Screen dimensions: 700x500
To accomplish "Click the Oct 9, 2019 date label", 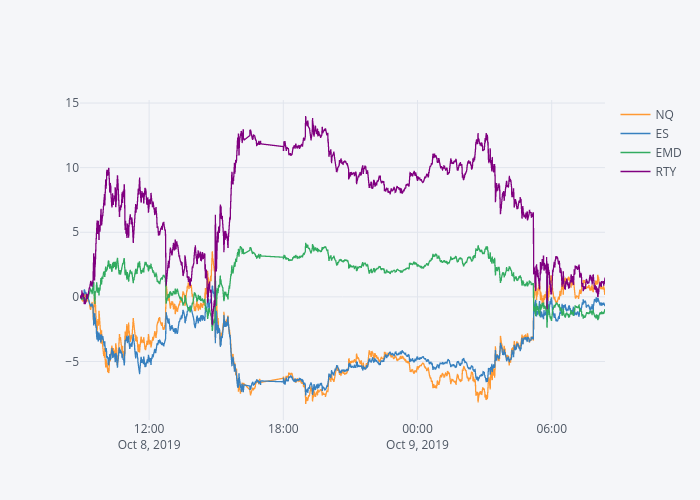I will (x=417, y=445).
